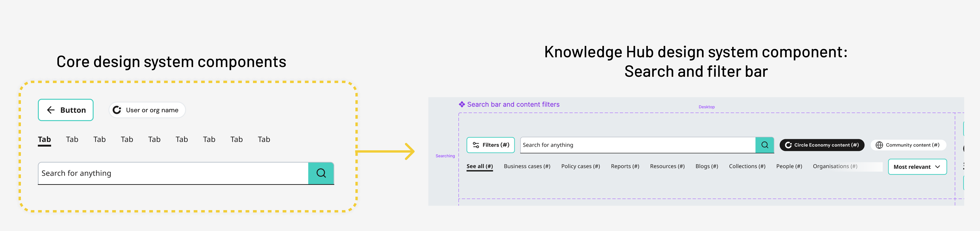This screenshot has height=231, width=980.
Task: Select the See all (#) tab
Action: click(x=479, y=167)
